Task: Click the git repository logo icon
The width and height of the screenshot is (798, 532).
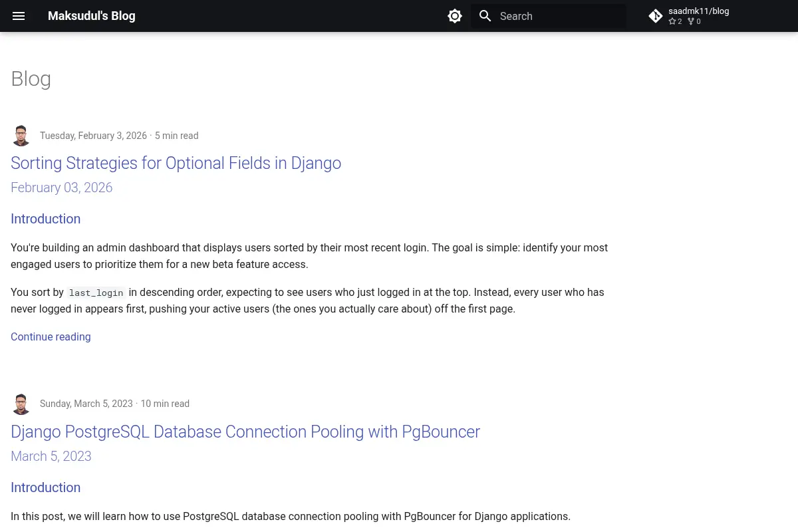Action: click(x=656, y=16)
